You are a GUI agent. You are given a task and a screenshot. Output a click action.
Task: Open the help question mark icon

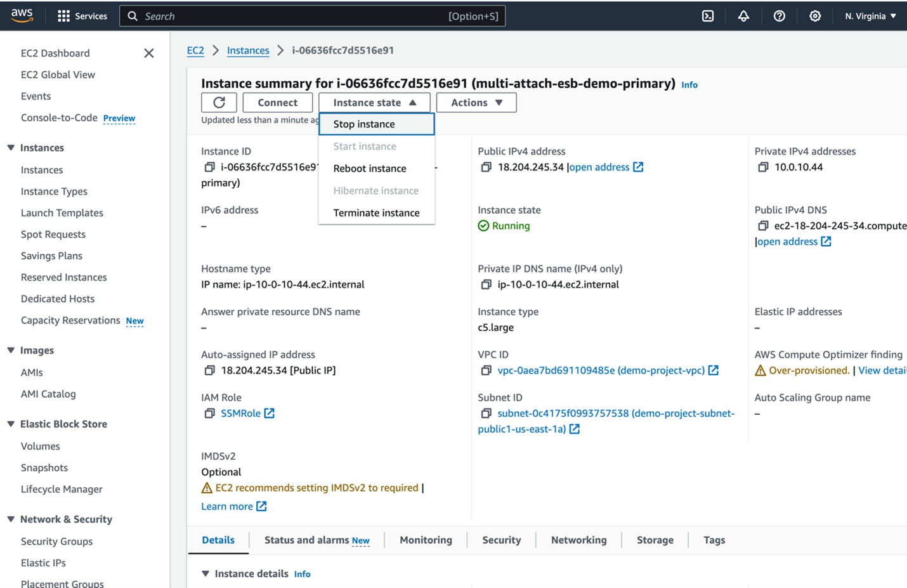[x=779, y=16]
